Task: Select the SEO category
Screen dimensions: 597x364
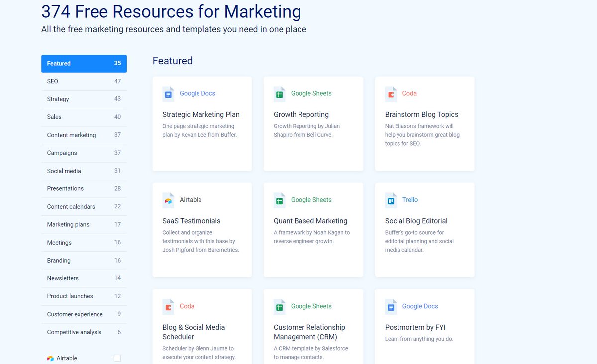Action: (84, 81)
